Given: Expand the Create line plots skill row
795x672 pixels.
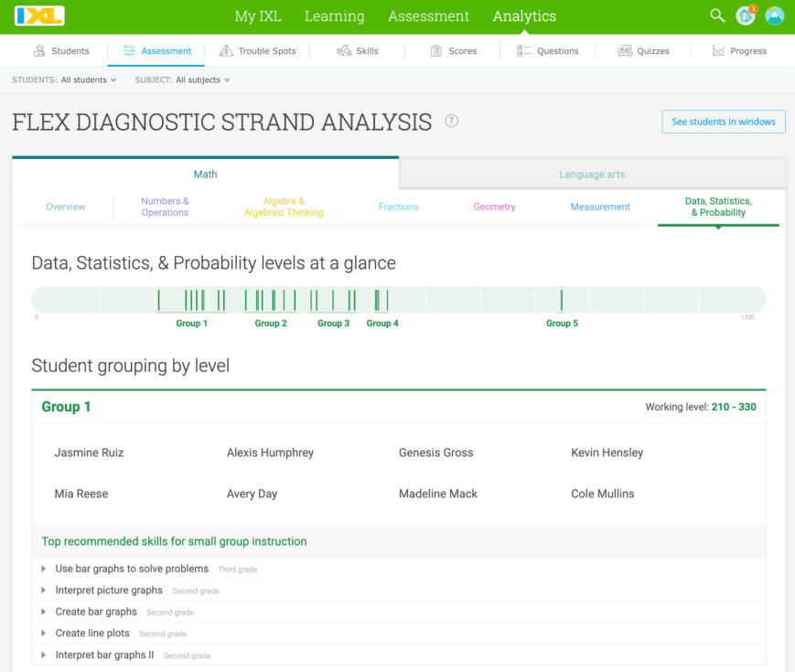Looking at the screenshot, I should click(x=43, y=633).
